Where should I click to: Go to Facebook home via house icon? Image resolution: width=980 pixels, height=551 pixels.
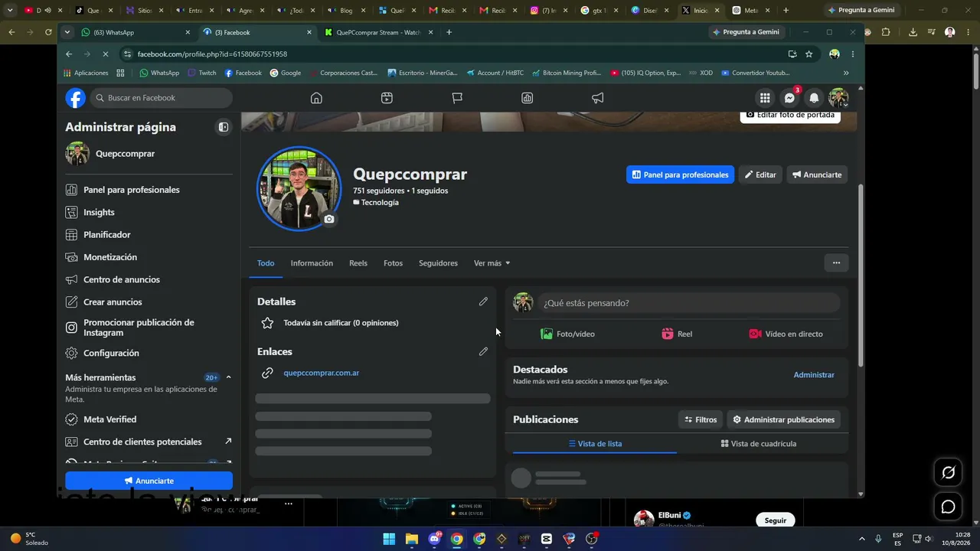pyautogui.click(x=316, y=98)
